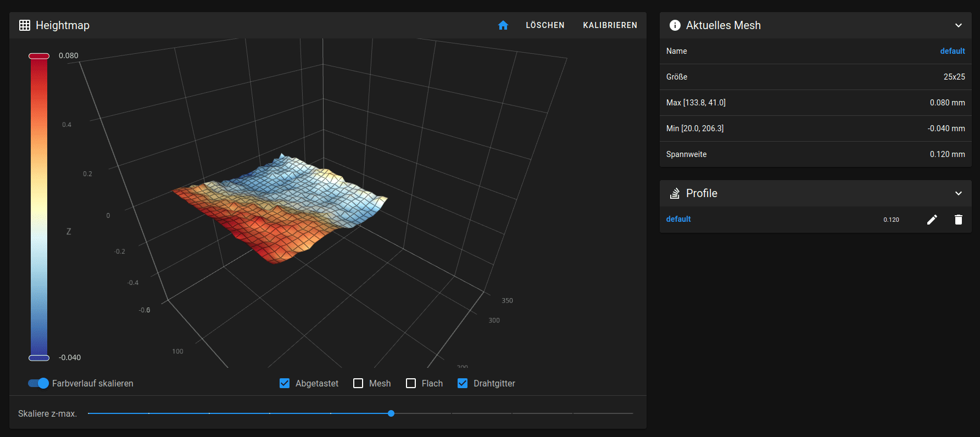Click the Aktuelles Mesh info icon
Image resolution: width=980 pixels, height=437 pixels.
coord(675,25)
